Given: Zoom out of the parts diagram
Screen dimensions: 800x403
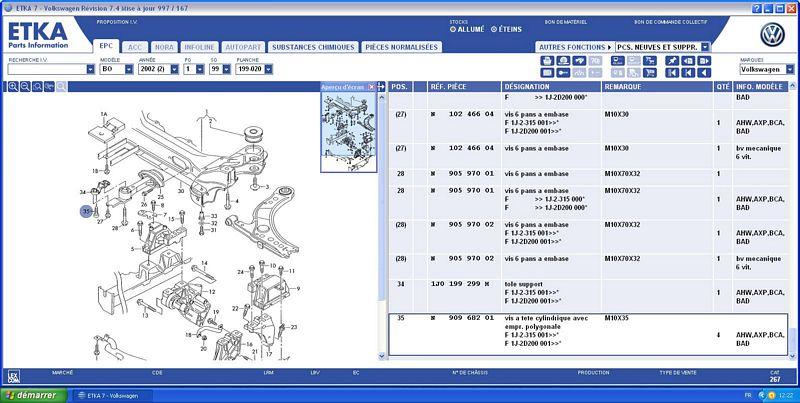Looking at the screenshot, I should pyautogui.click(x=24, y=87).
